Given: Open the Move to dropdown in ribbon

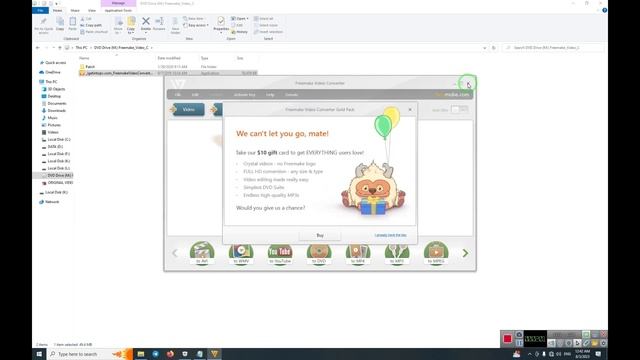Looking at the screenshot, I should (118, 25).
